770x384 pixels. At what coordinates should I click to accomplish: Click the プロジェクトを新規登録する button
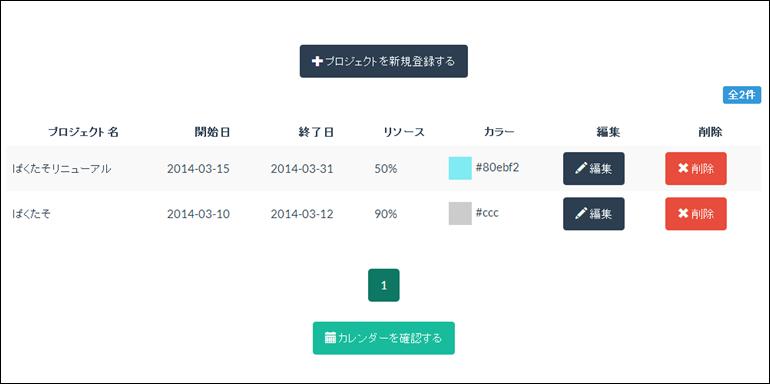384,61
